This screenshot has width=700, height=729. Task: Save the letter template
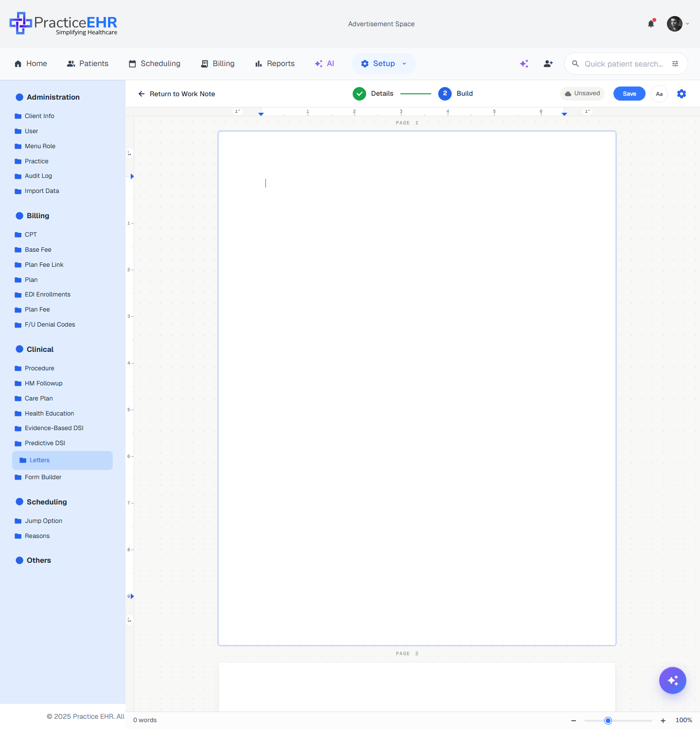(630, 94)
